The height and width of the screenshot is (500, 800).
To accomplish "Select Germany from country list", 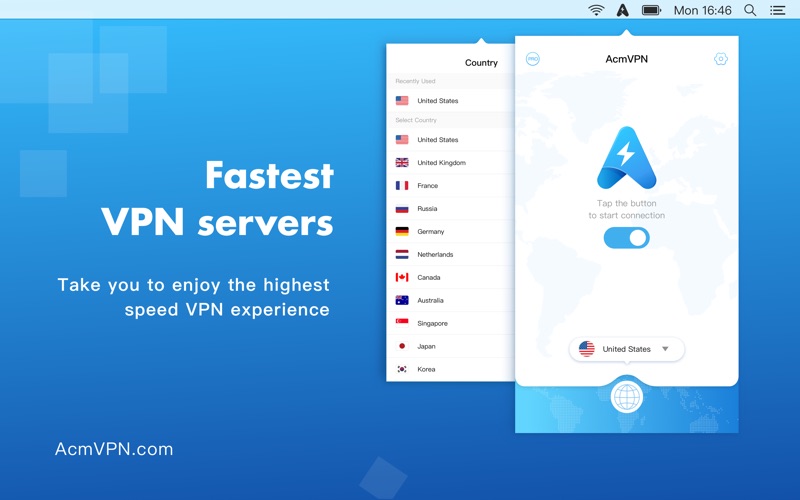I will (x=451, y=231).
